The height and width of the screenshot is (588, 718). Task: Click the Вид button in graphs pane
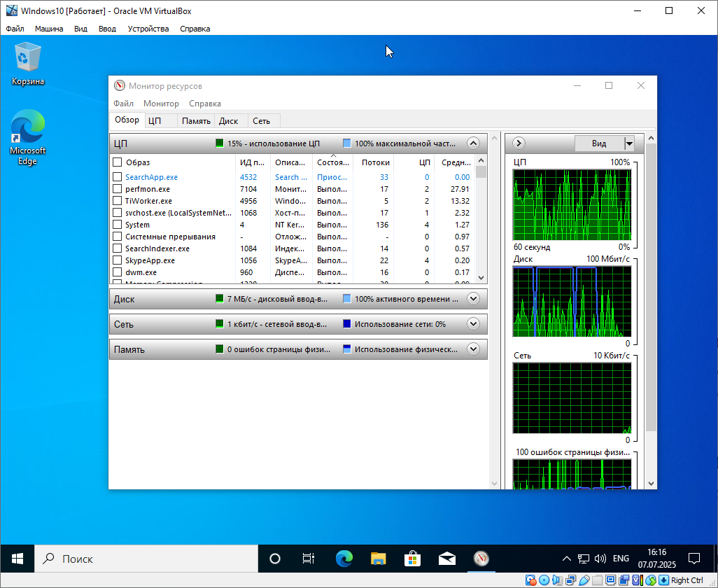599,143
